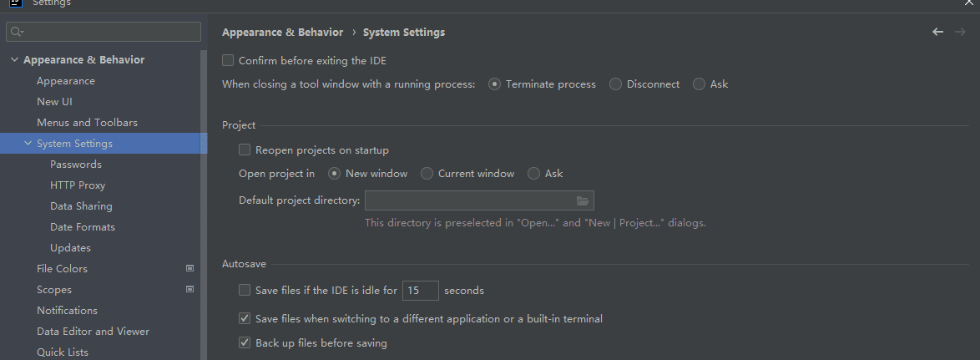Uncheck Back up files before saving

[x=245, y=342]
